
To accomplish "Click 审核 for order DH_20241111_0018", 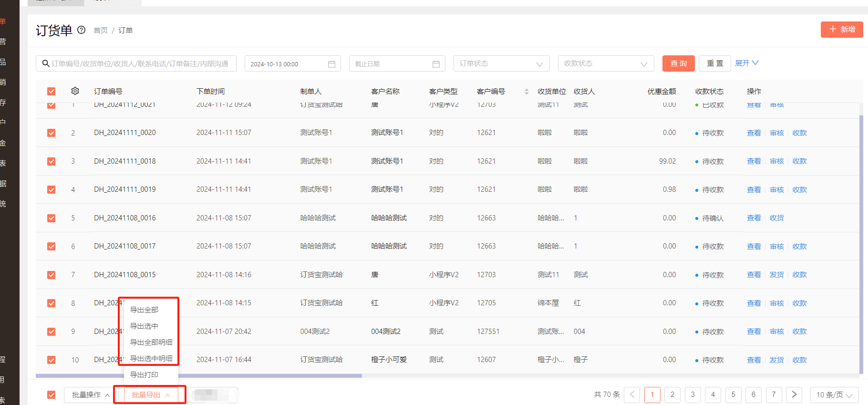I will pyautogui.click(x=776, y=161).
